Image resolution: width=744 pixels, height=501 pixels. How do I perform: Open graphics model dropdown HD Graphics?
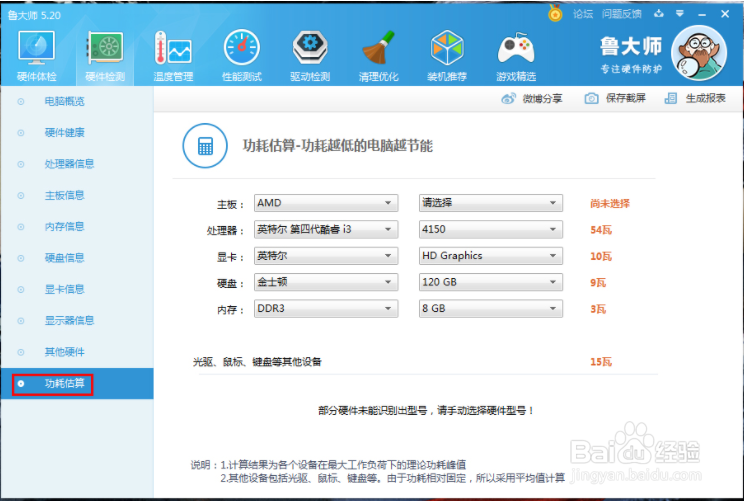491,256
